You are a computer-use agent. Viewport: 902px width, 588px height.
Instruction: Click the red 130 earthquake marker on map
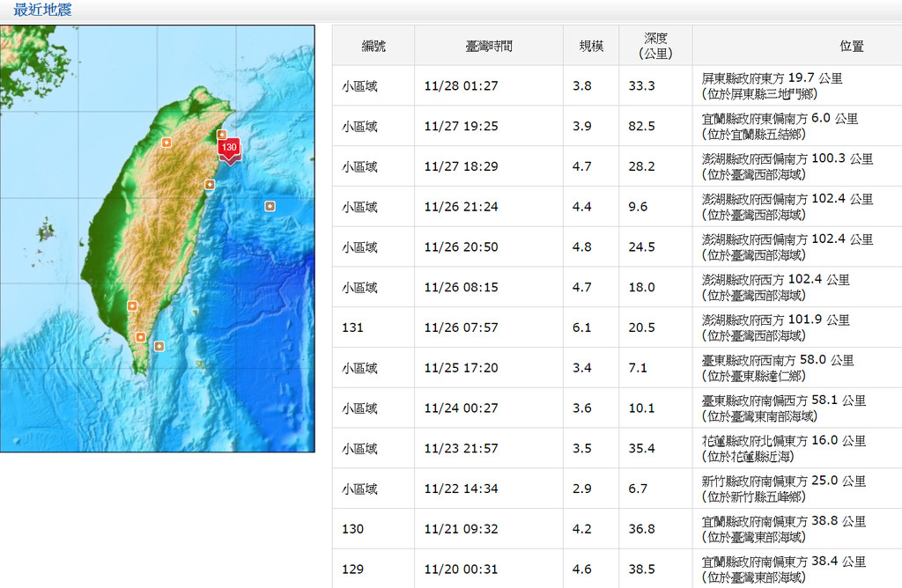pyautogui.click(x=229, y=149)
